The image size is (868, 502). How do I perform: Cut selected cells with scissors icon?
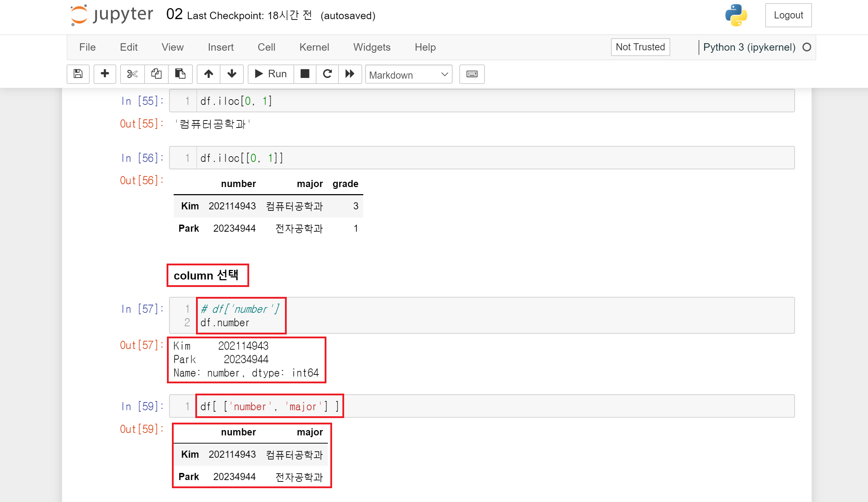132,74
